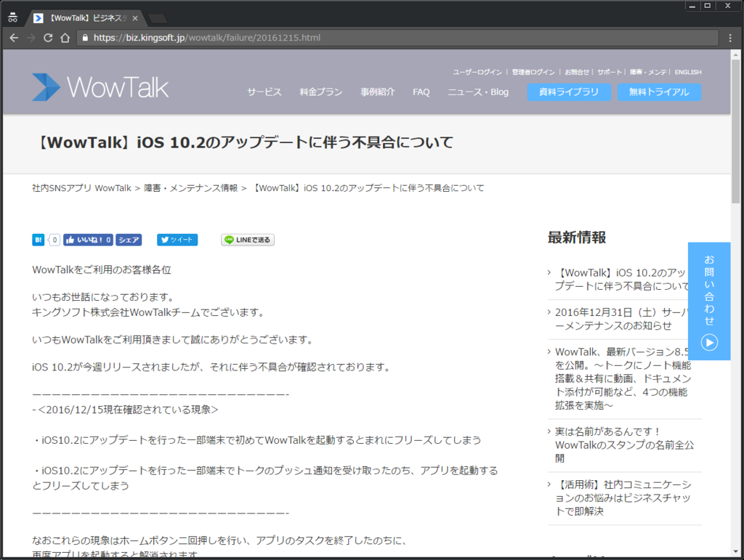Click the incognito icon

(13, 18)
